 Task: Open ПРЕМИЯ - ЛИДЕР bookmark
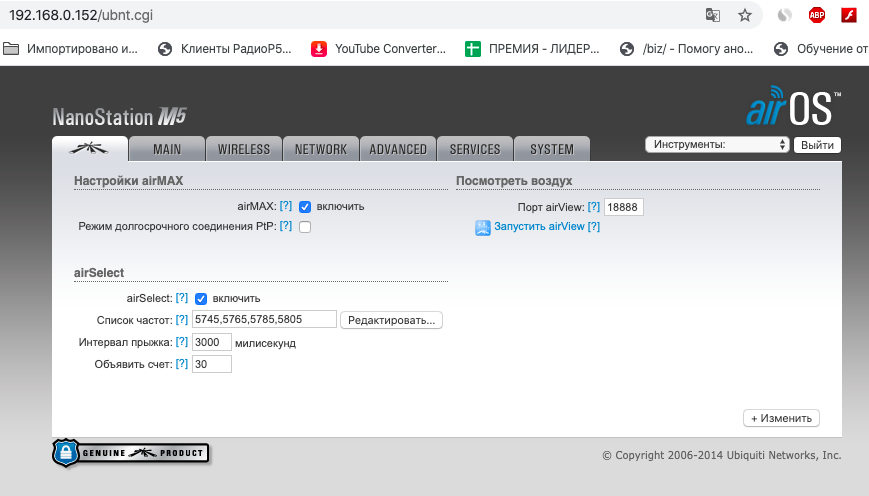pos(532,49)
